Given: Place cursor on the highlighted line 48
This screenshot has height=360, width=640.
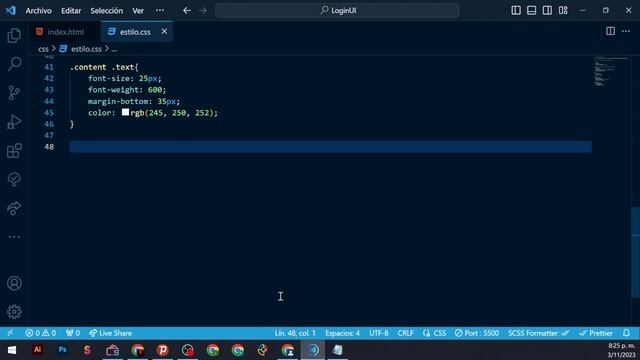Looking at the screenshot, I should 330,147.
